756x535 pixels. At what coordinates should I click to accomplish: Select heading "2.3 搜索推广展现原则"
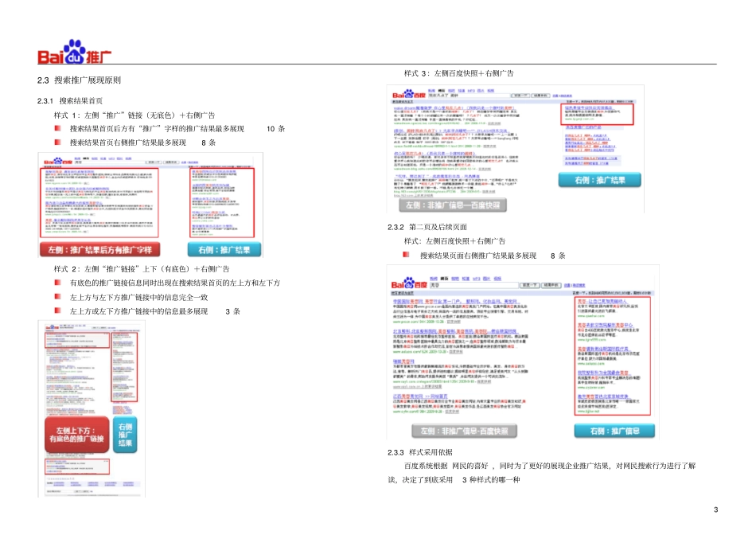click(x=79, y=80)
